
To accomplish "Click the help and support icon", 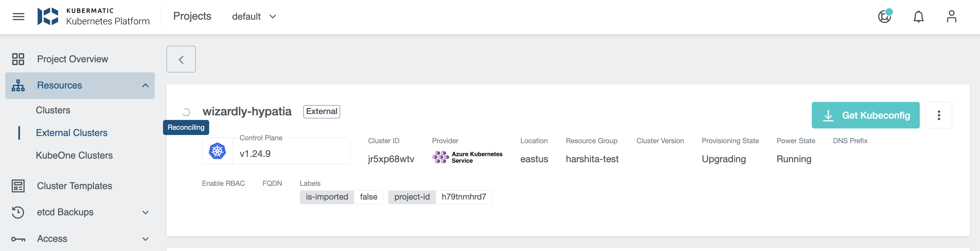I will click(884, 16).
